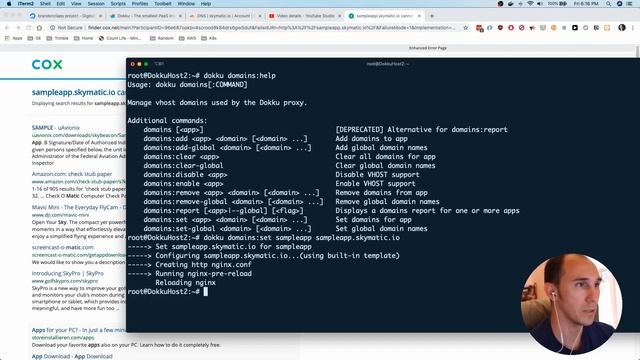The image size is (640, 360).
Task: Click the iTerm2 window title bar text
Action: click(x=387, y=64)
